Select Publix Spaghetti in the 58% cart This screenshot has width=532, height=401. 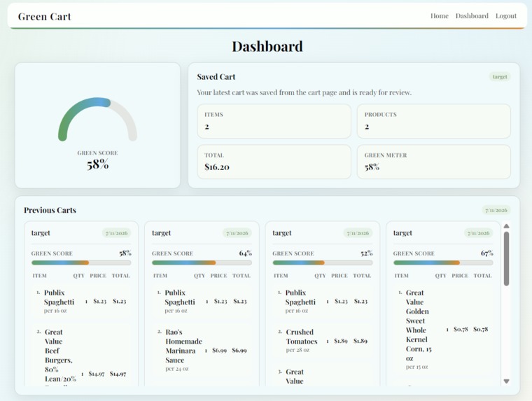[81, 301]
